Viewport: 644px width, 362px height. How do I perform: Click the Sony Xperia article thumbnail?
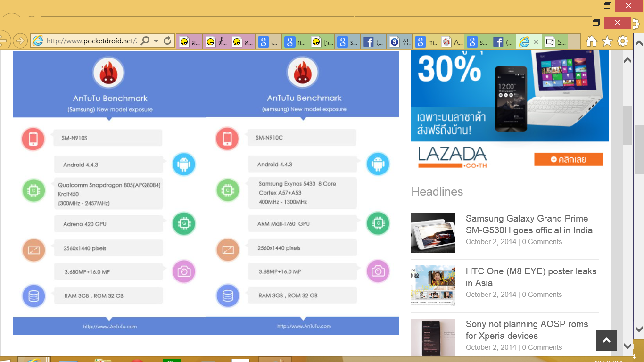pyautogui.click(x=433, y=337)
